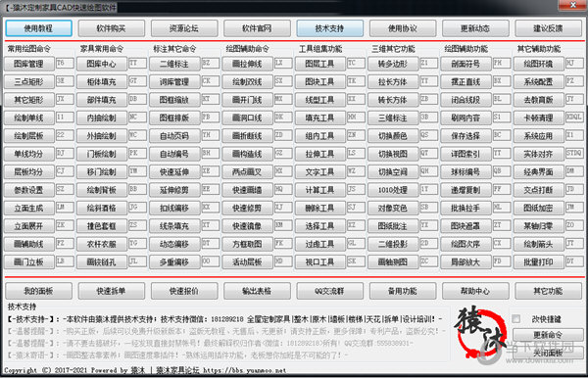588x378 pixels.
Task: Click the 画门立板 button
Action: (29, 262)
